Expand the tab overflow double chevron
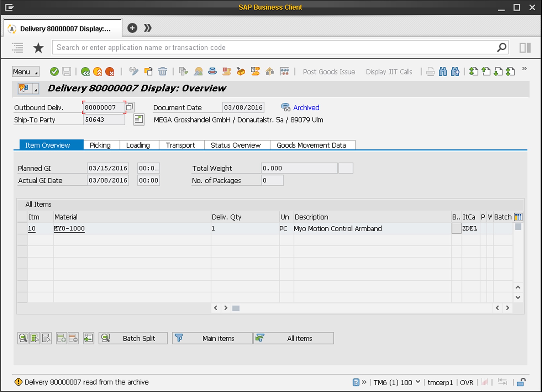 (x=148, y=28)
